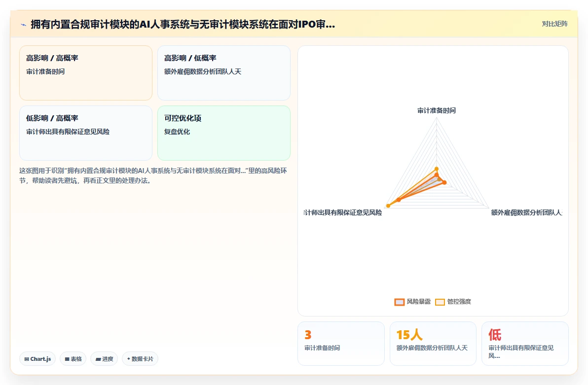The width and height of the screenshot is (588, 385).
Task: Toggle the 管控强度 legend swatch
Action: pyautogui.click(x=440, y=302)
